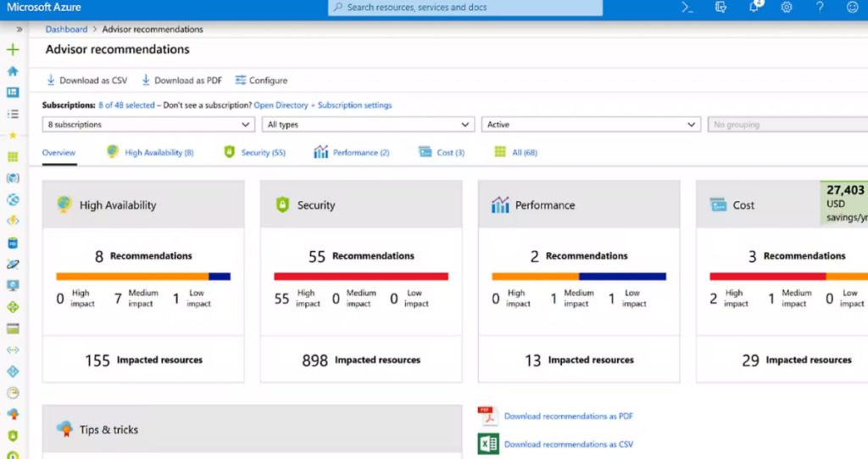This screenshot has height=459, width=868.
Task: Open Virtual machines monitor icon
Action: [x=13, y=285]
